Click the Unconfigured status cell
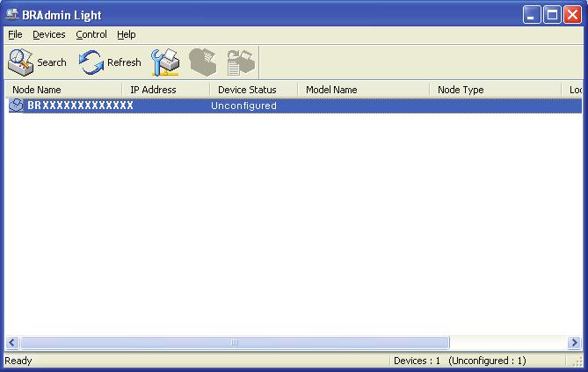Image resolution: width=588 pixels, height=372 pixels. [x=243, y=106]
